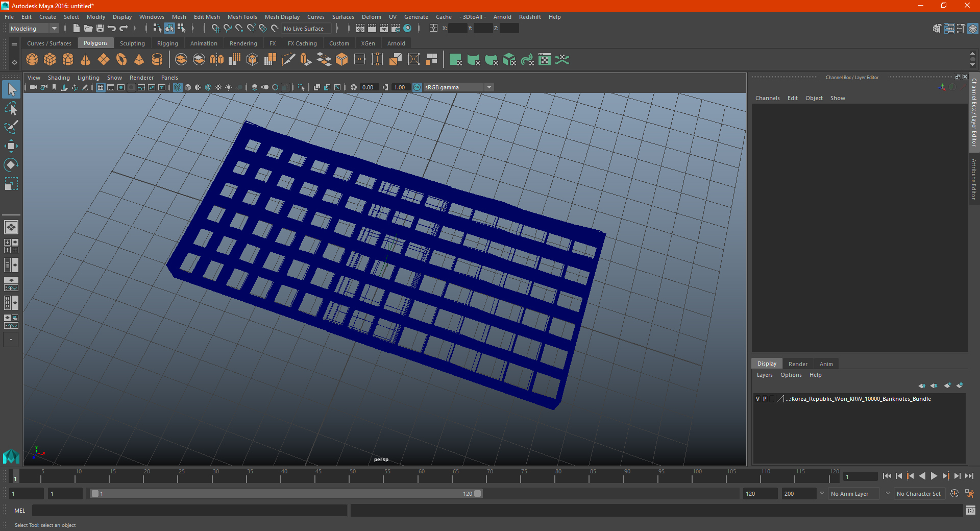The width and height of the screenshot is (980, 531).
Task: Create a new scene file
Action: click(x=77, y=29)
